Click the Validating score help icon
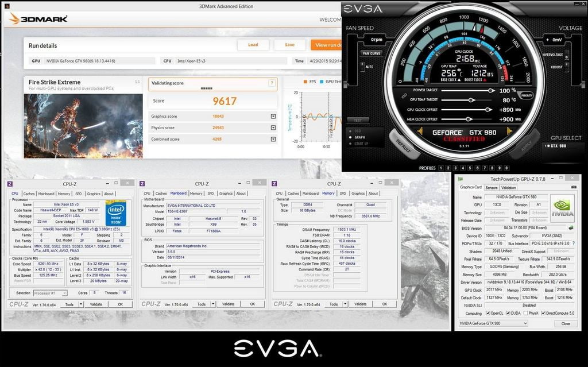The height and width of the screenshot is (367, 588). click(271, 83)
